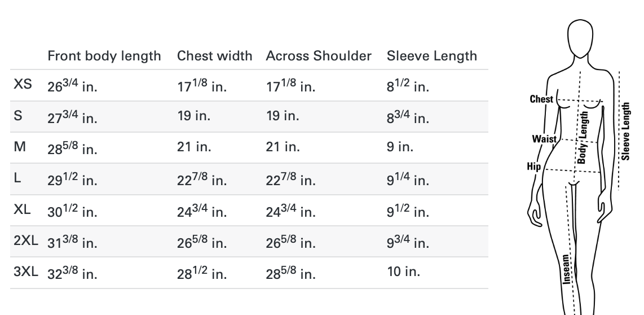Click the Across Shoulder column header
This screenshot has width=644, height=315.
[319, 56]
